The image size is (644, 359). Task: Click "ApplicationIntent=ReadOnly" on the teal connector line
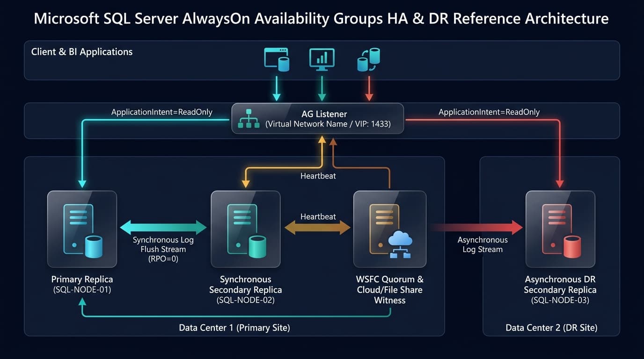162,112
